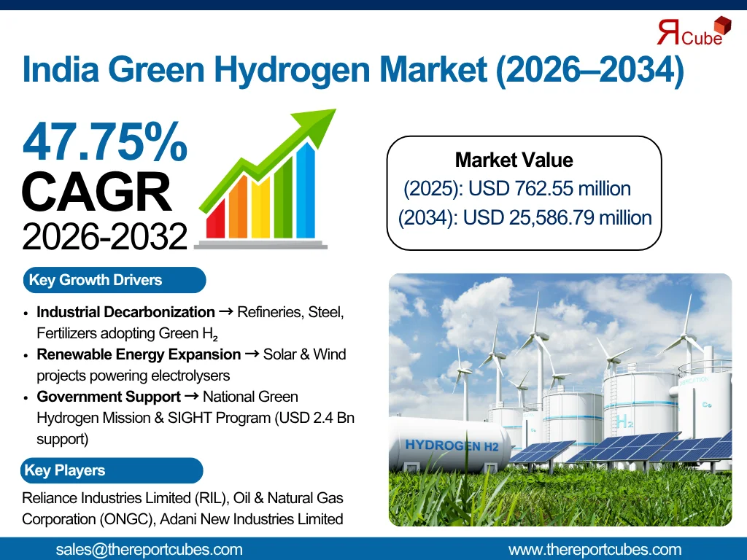Click the Market Value heading

click(x=514, y=160)
